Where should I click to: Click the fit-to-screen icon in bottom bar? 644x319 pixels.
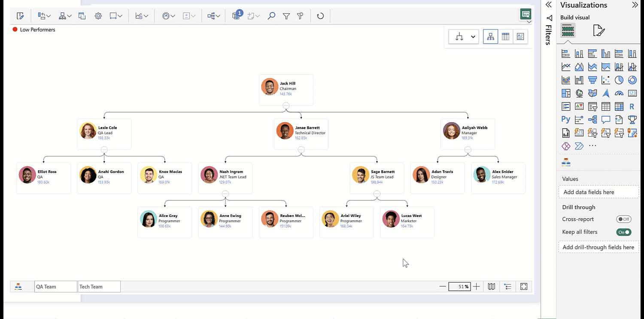(x=524, y=286)
